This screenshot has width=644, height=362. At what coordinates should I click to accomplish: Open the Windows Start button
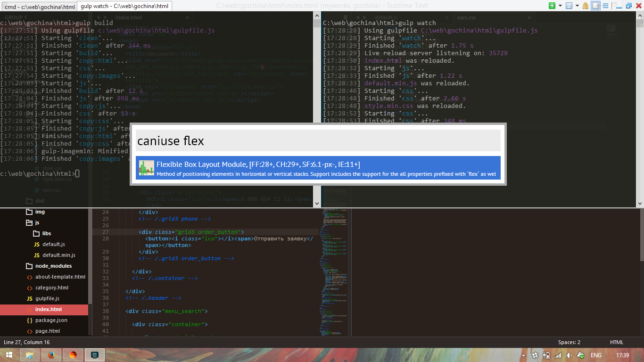pos(9,355)
